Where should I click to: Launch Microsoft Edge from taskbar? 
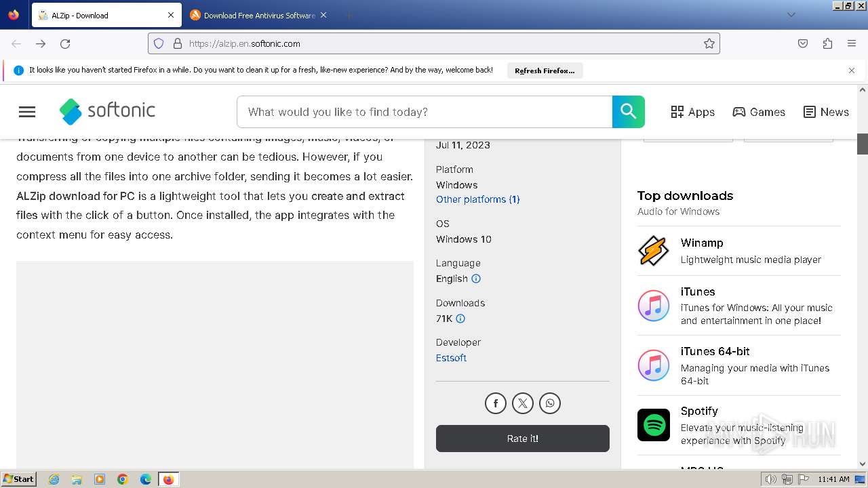(146, 479)
